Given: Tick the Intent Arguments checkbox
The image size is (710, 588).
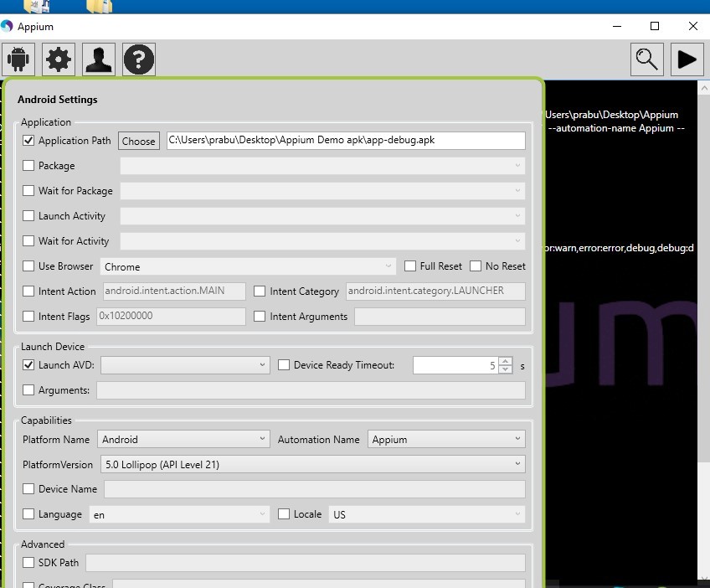Looking at the screenshot, I should 260,317.
